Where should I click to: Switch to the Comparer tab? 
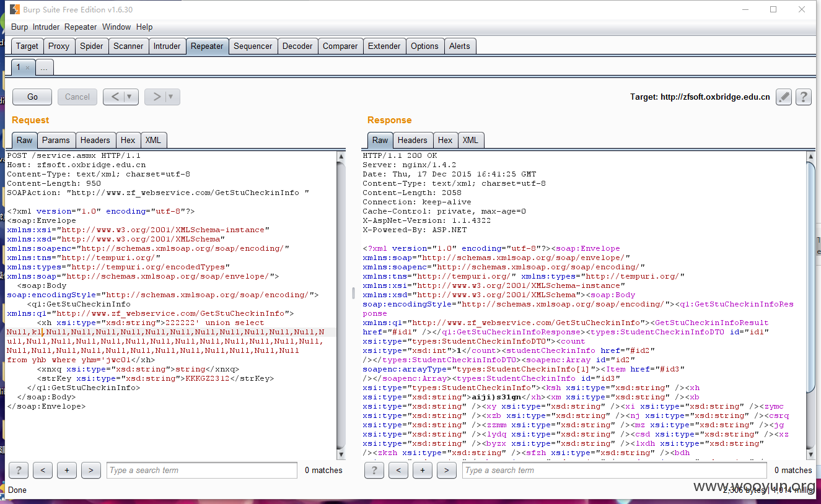[340, 46]
